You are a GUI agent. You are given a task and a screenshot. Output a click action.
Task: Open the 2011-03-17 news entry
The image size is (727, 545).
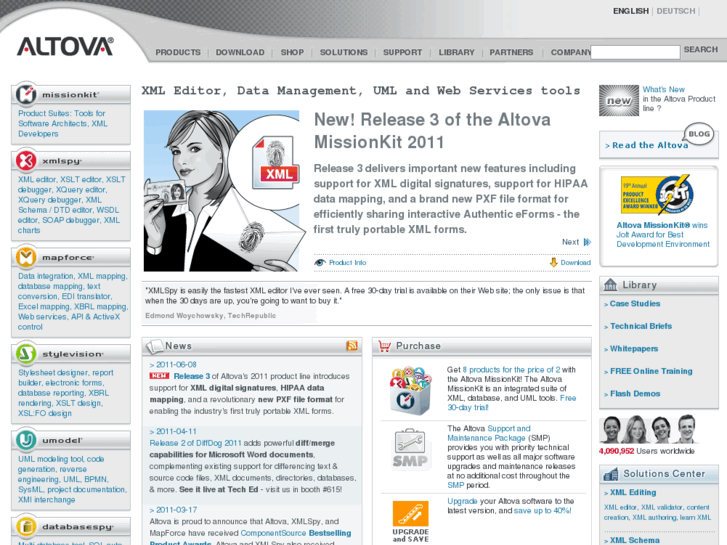(176, 510)
